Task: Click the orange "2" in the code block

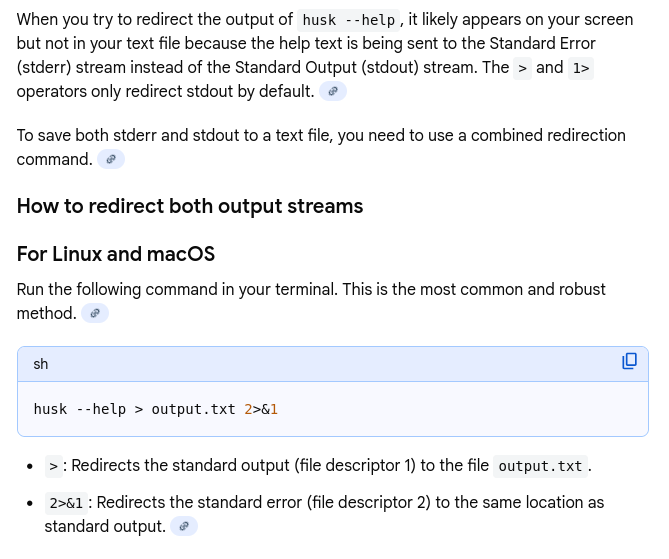Action: pos(248,409)
